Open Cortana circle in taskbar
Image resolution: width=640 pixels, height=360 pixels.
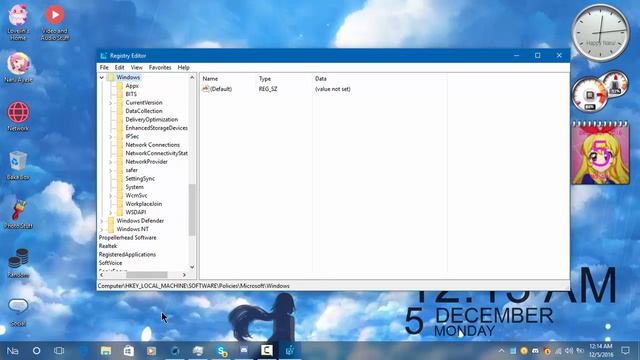pyautogui.click(x=36, y=351)
